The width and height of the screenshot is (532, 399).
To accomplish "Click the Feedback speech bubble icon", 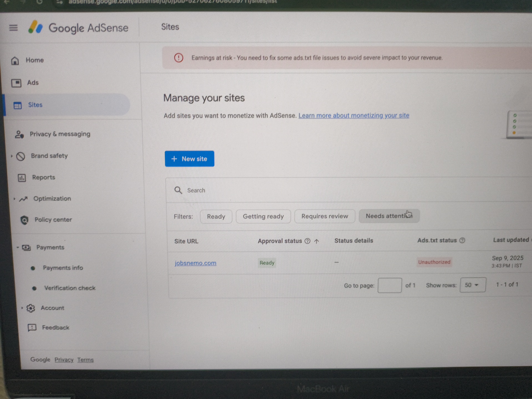I will coord(32,328).
